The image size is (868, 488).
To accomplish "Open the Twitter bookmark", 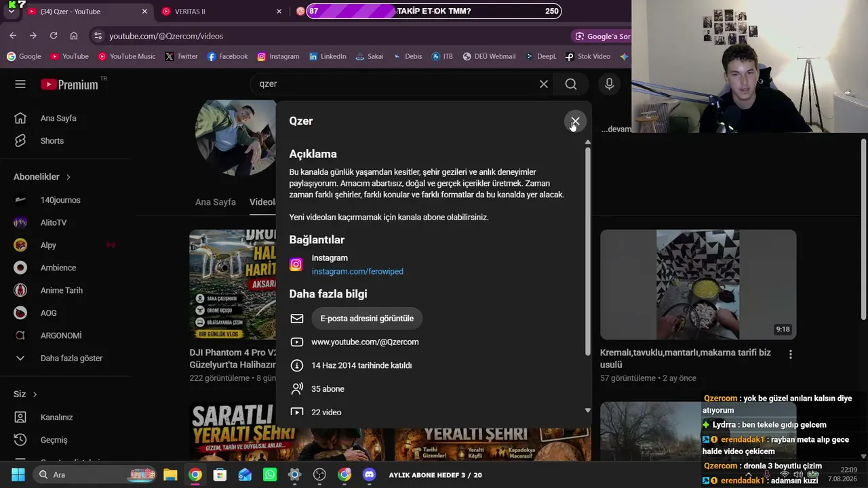I will click(x=181, y=56).
